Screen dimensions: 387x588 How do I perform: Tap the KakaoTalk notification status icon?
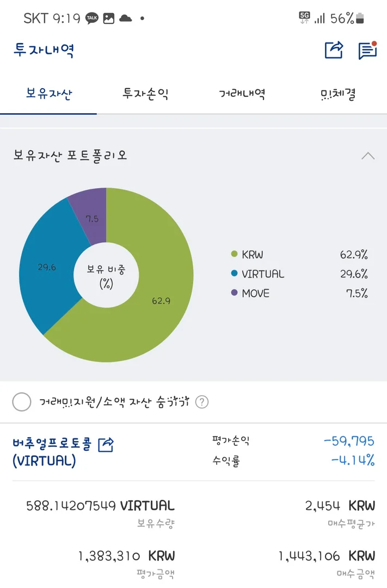tap(93, 19)
